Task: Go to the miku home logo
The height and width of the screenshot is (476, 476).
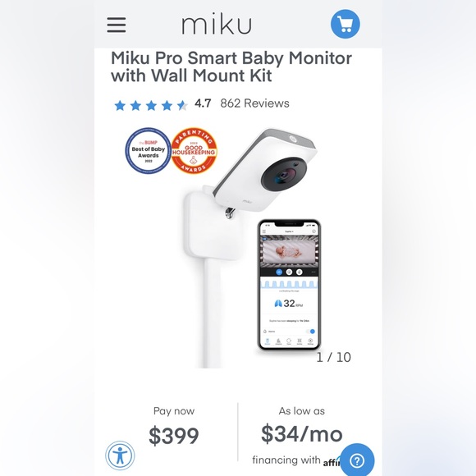Action: 217,24
